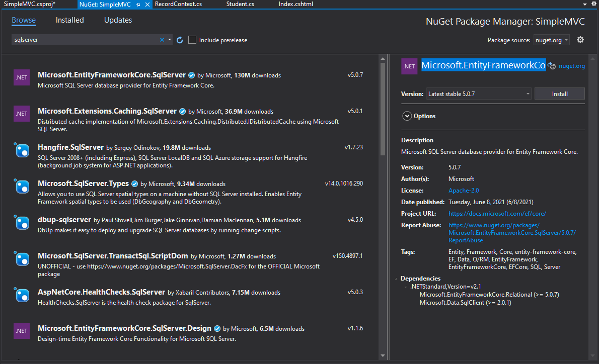Viewport: 599px width, 364px height.
Task: Click the Install button
Action: point(560,94)
